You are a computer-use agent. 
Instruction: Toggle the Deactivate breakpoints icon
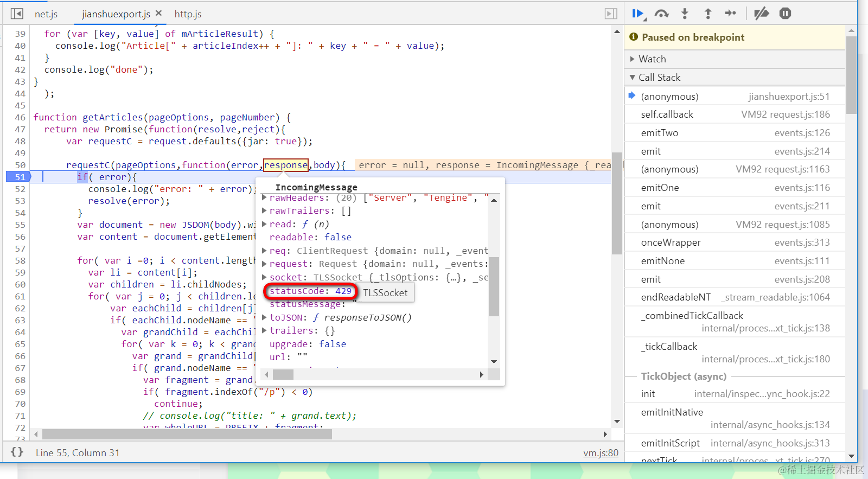click(x=762, y=14)
